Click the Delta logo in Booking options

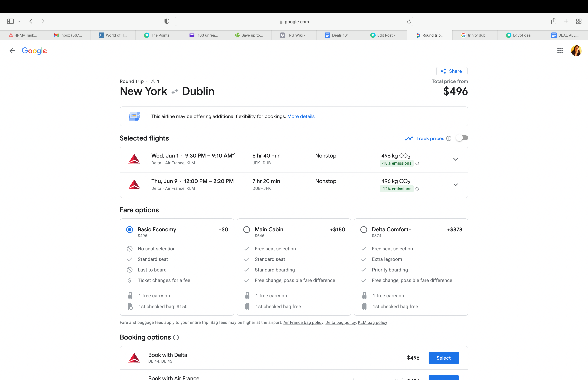click(134, 358)
